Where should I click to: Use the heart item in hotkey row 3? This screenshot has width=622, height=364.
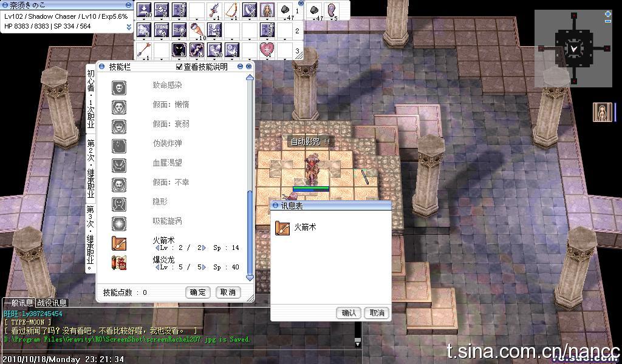[x=267, y=51]
